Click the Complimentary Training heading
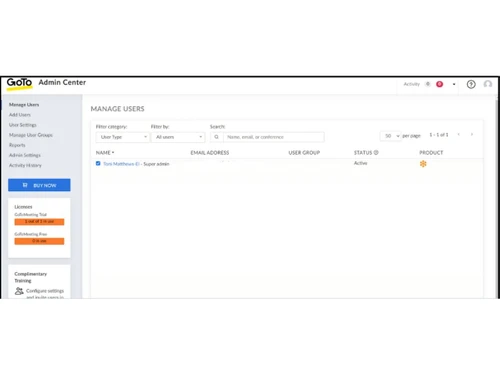 [30, 277]
